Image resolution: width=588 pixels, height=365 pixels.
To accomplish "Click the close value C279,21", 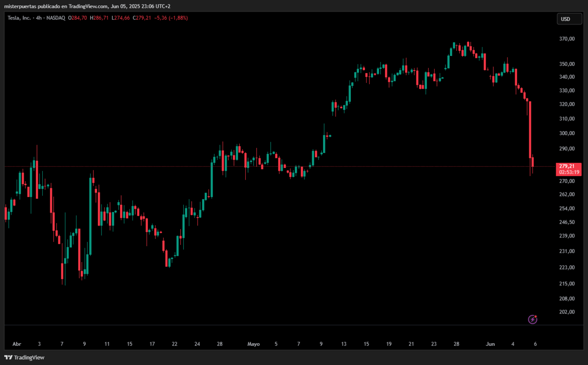I will (x=142, y=18).
